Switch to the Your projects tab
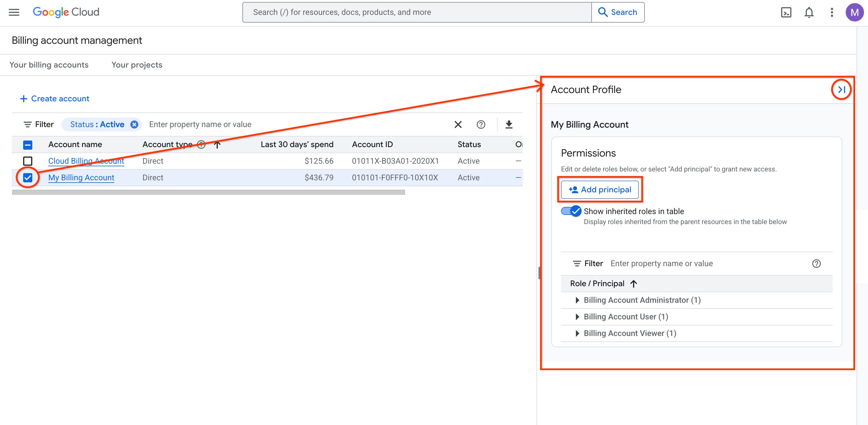The height and width of the screenshot is (425, 868). click(x=137, y=65)
